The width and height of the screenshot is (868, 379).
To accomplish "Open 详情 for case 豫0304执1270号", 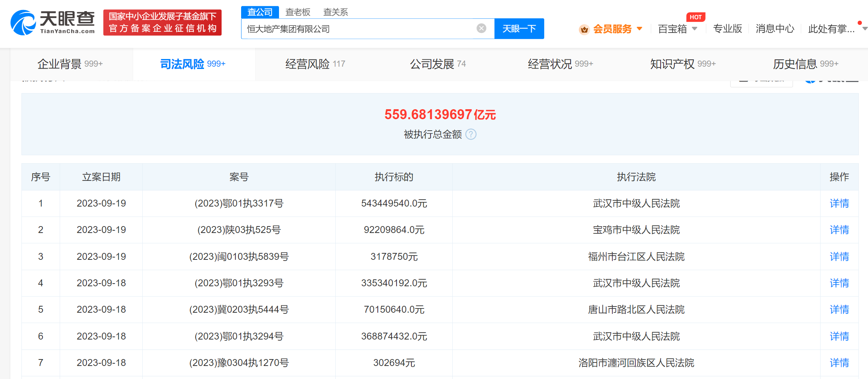I will [839, 363].
